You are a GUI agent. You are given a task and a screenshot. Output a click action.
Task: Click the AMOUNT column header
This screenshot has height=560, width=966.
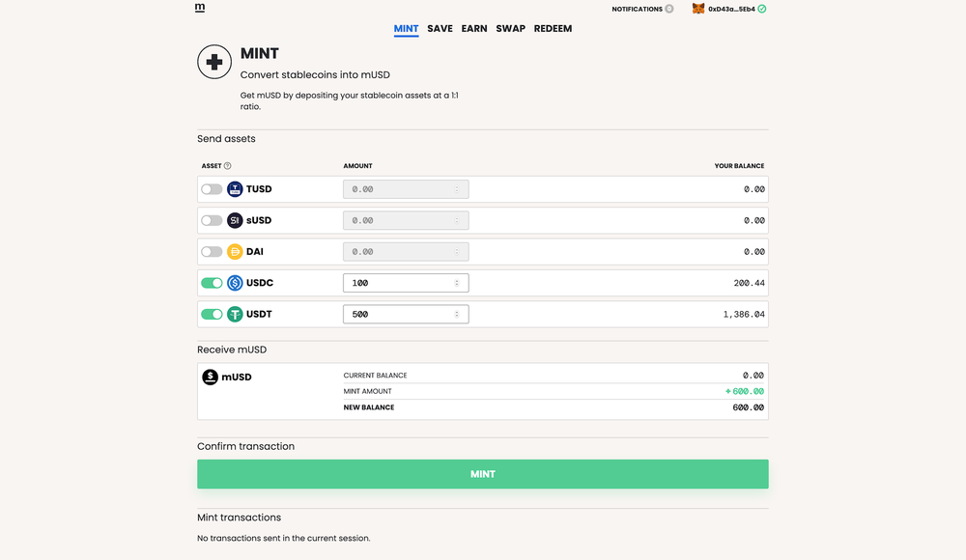coord(358,166)
